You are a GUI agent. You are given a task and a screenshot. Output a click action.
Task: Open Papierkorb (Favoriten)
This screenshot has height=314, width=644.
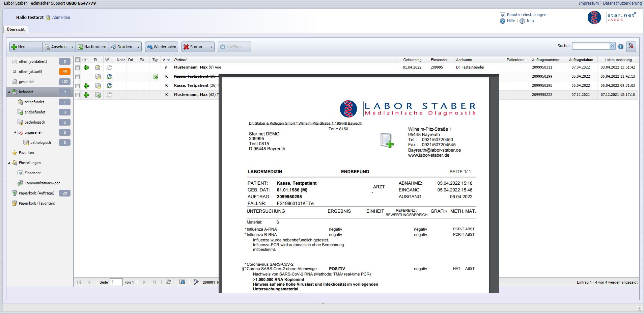pyautogui.click(x=37, y=203)
